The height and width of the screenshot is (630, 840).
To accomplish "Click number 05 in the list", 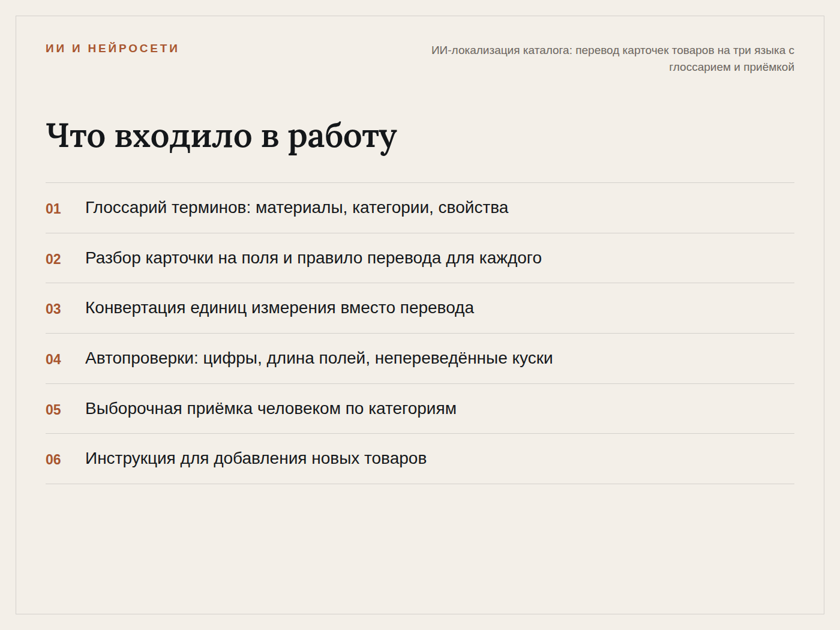I will click(x=53, y=410).
